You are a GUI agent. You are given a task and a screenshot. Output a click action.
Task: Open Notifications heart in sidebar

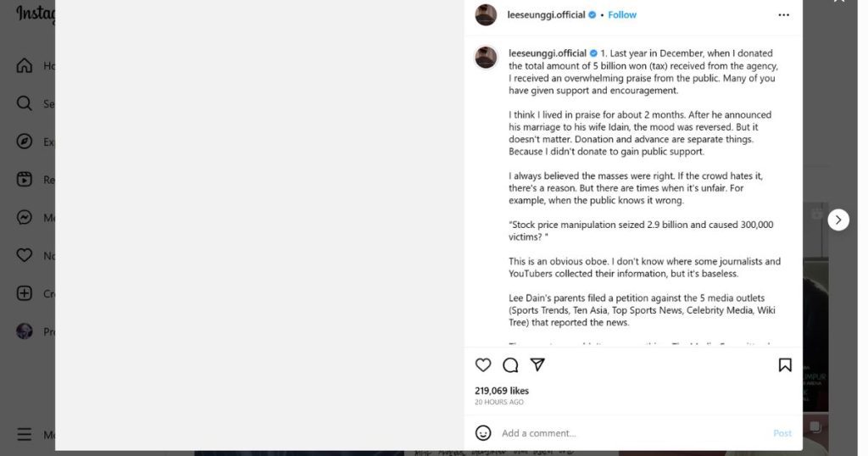coord(25,255)
